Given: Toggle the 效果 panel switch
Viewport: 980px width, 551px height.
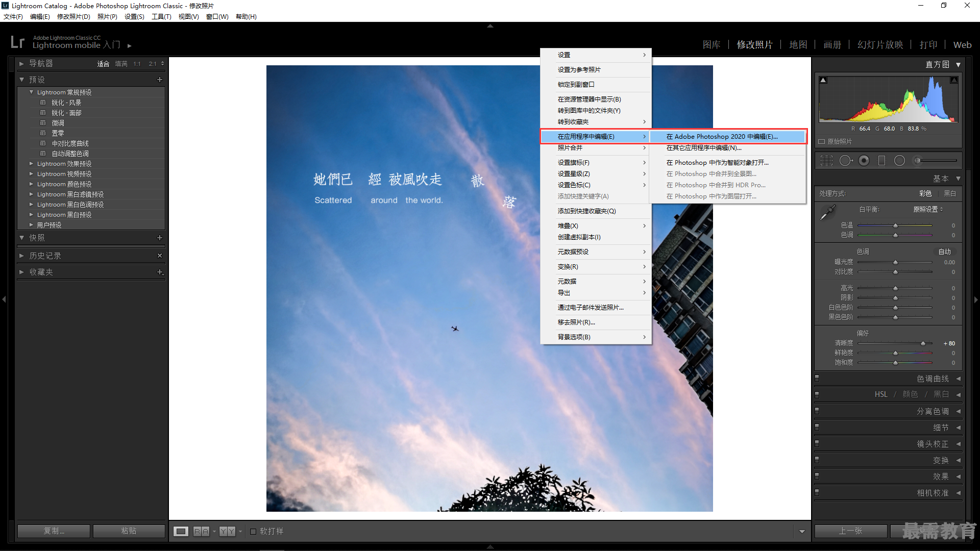Looking at the screenshot, I should (817, 476).
